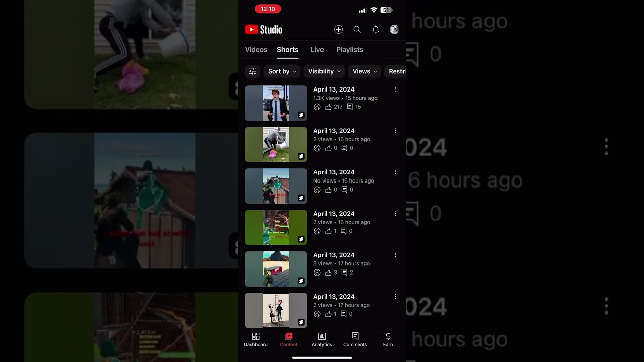
Task: Select Content in bottom navigation
Action: click(289, 340)
